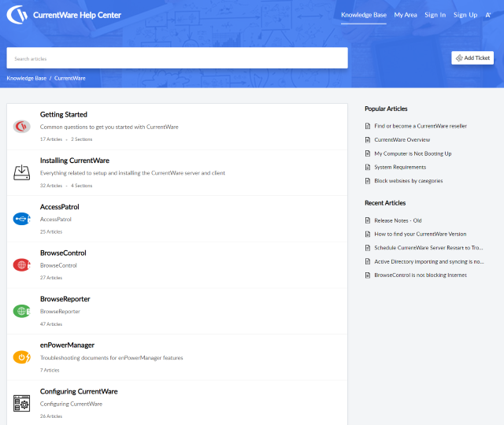Open My Computer is Not Booting Up article
The height and width of the screenshot is (425, 504).
point(413,153)
